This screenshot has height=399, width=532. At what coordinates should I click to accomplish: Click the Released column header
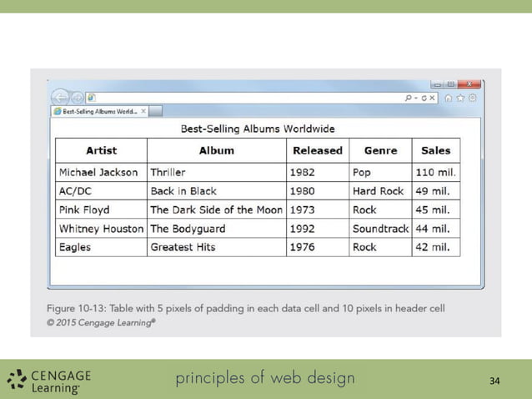click(318, 150)
